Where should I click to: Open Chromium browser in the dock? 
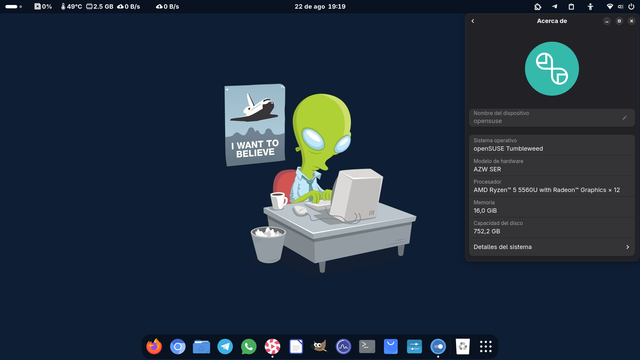178,347
